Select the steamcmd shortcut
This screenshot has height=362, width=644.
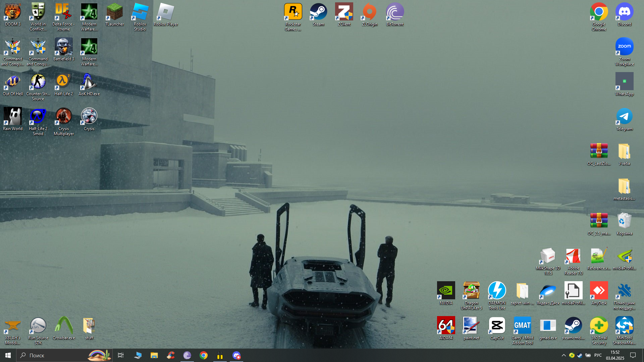(573, 329)
